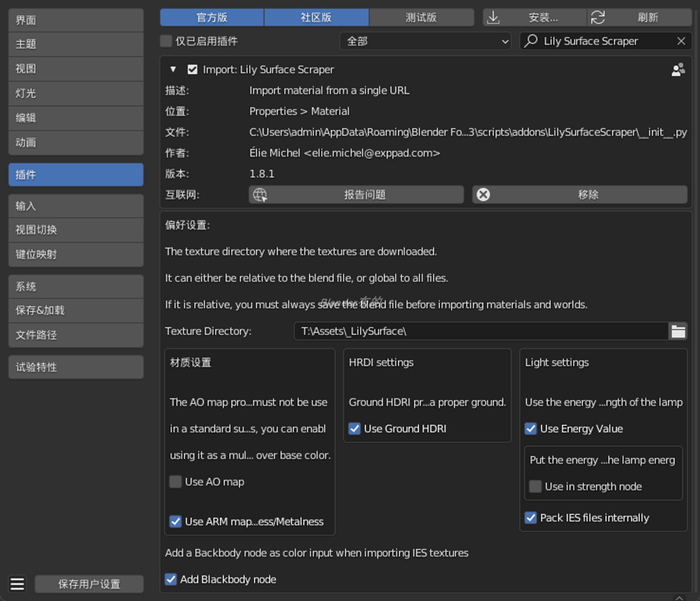This screenshot has height=601, width=700.
Task: Open the 灯光 preferences section
Action: (x=76, y=93)
